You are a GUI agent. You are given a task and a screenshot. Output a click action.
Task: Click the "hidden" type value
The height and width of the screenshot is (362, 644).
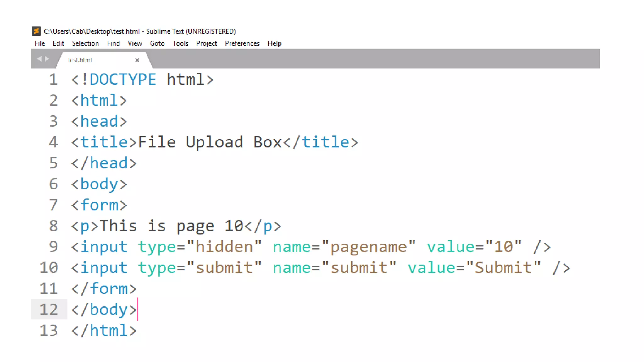coord(224,247)
